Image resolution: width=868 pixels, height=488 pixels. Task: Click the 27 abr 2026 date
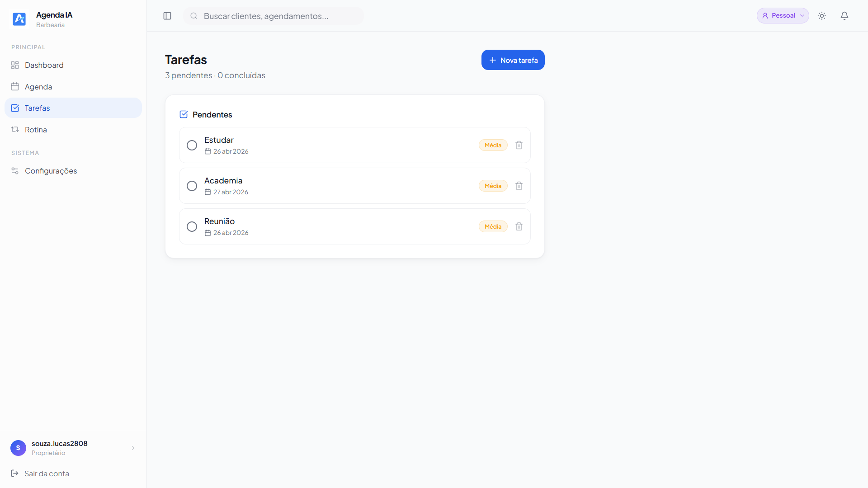(231, 192)
